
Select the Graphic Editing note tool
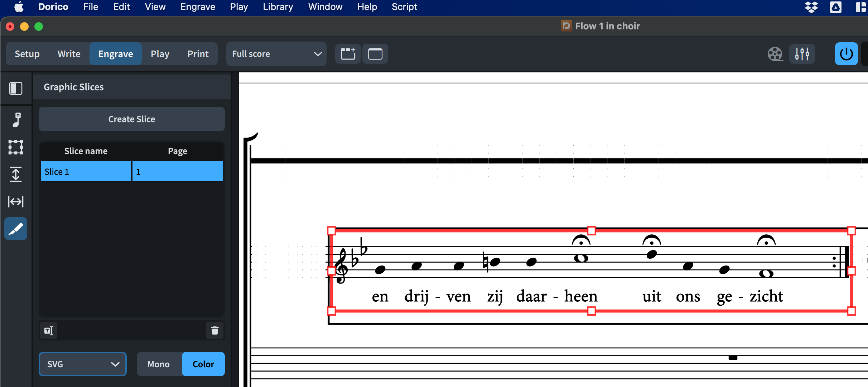(16, 120)
